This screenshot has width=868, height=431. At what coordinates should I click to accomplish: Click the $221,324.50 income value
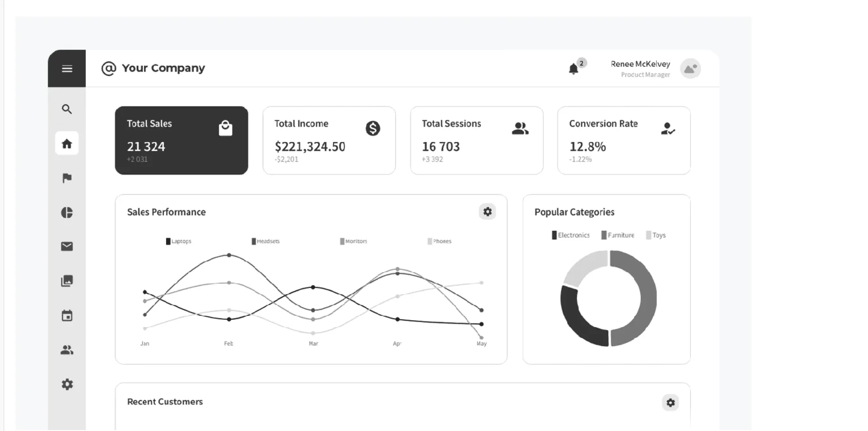[310, 147]
